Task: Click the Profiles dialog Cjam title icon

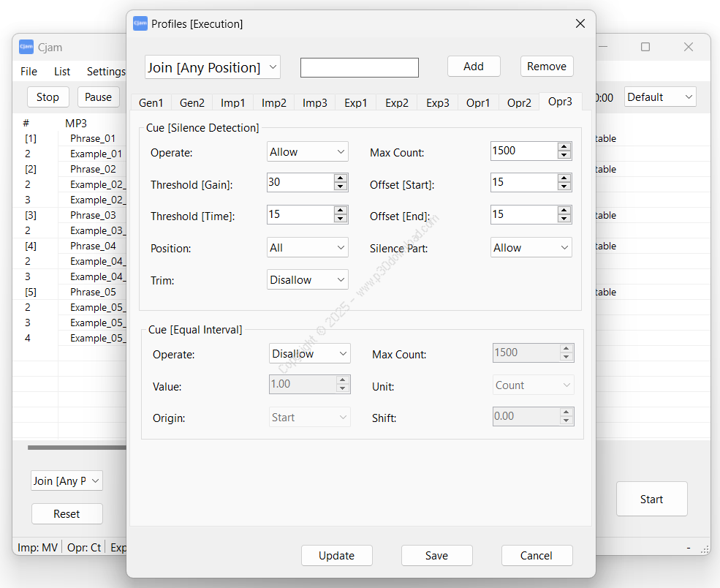Action: [x=140, y=24]
